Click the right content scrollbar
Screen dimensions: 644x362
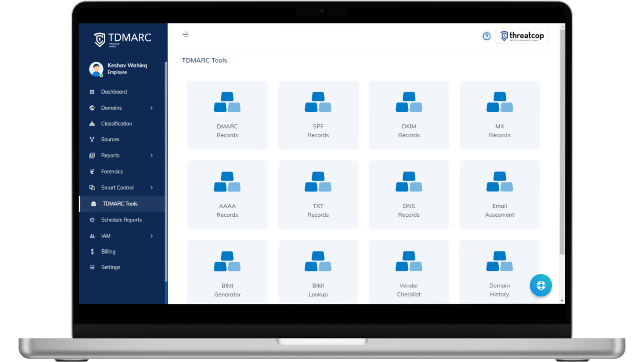(561, 141)
